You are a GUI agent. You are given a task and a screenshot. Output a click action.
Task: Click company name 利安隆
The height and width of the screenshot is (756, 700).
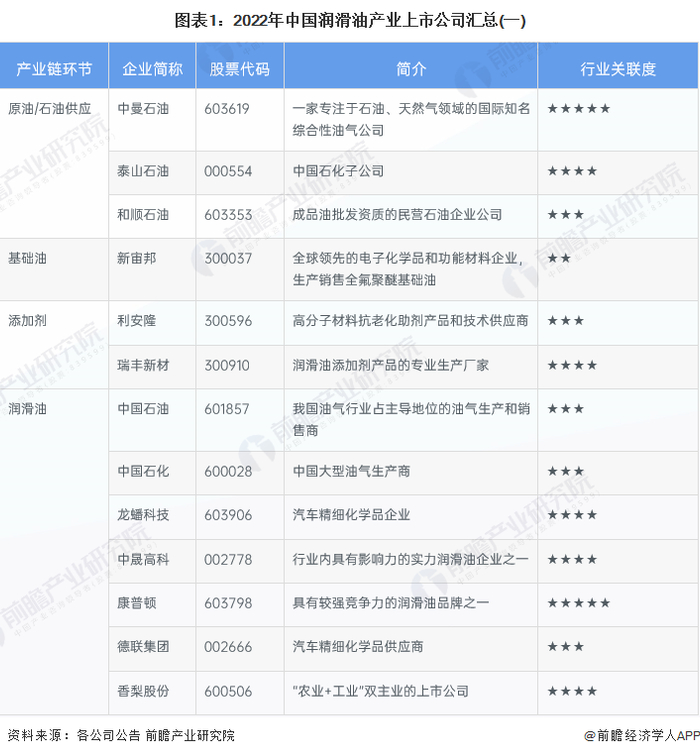[x=137, y=320]
